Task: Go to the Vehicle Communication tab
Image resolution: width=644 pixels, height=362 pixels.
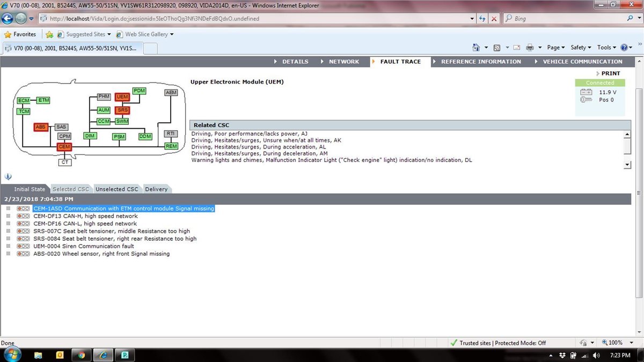Action: point(582,62)
